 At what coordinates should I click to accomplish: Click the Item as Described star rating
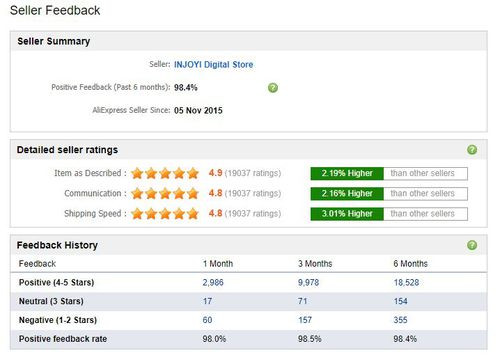tap(165, 173)
